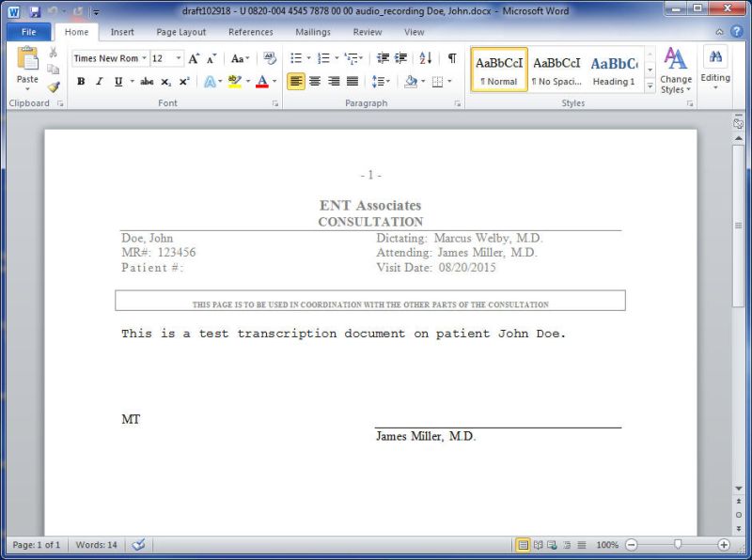Enable text highlighting with yellow highlighter
This screenshot has width=752, height=560.
[x=234, y=82]
